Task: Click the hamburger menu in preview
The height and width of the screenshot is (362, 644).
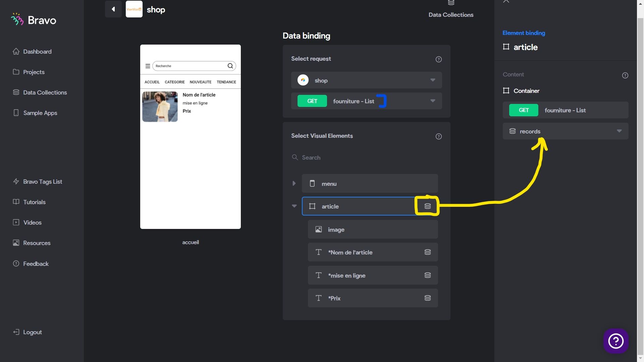Action: tap(148, 66)
